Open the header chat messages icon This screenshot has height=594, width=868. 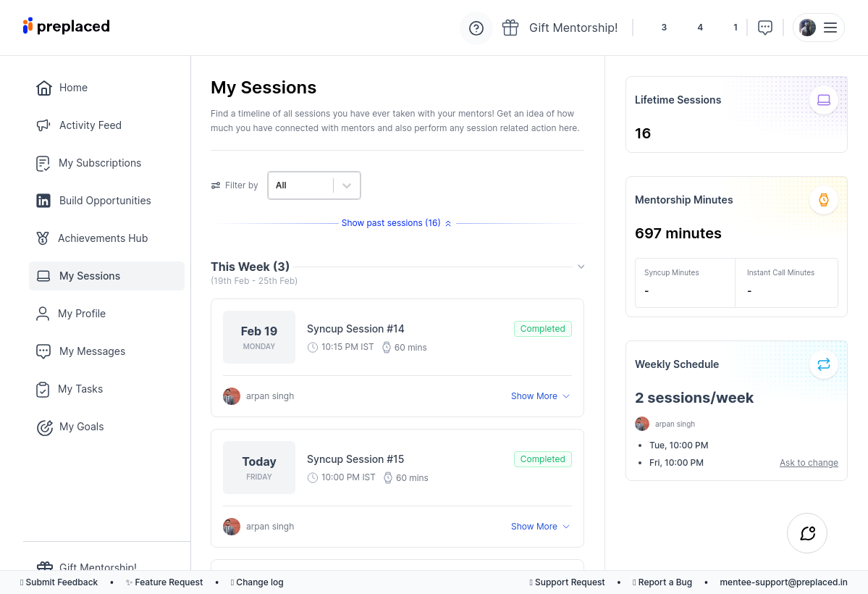tap(765, 28)
